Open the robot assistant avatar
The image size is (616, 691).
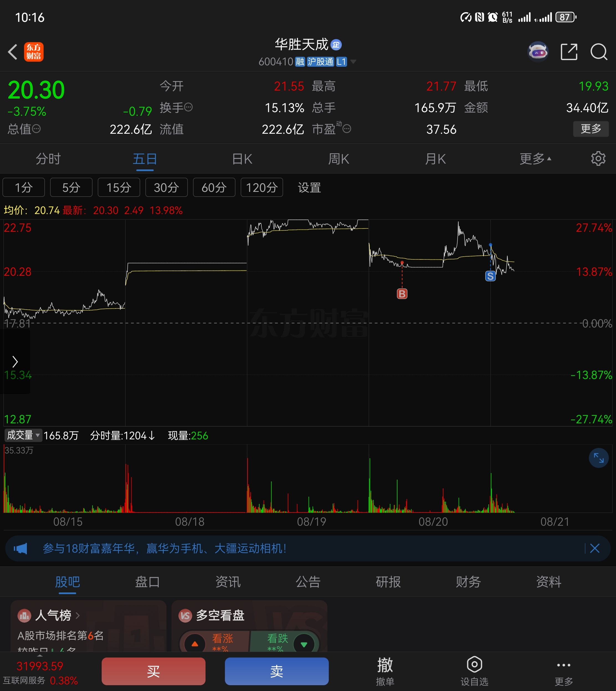pyautogui.click(x=538, y=52)
